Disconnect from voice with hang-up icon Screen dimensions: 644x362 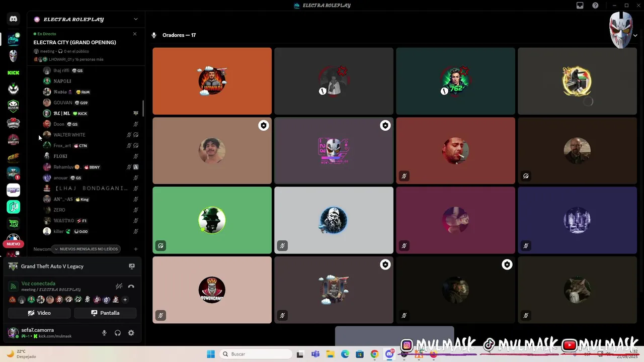pyautogui.click(x=131, y=287)
